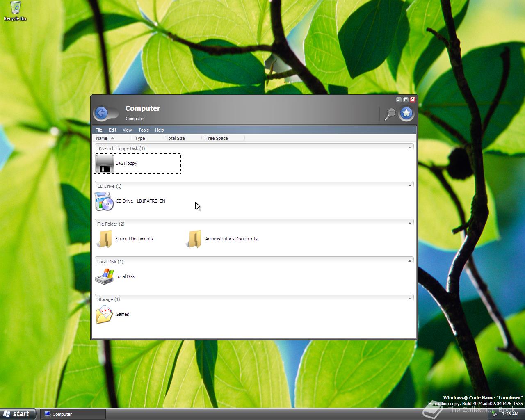525x420 pixels.
Task: Click the Games label text
Action: click(122, 314)
